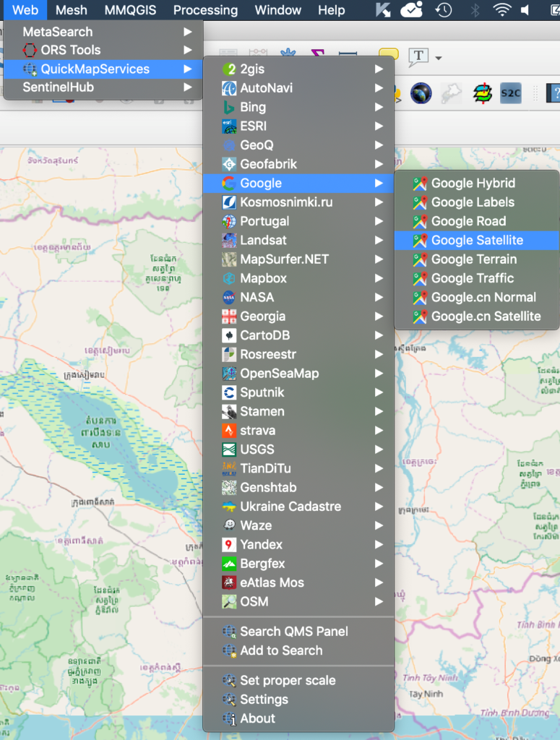Expand the ESRI submenu arrow
Image resolution: width=560 pixels, height=740 pixels.
pyautogui.click(x=379, y=126)
